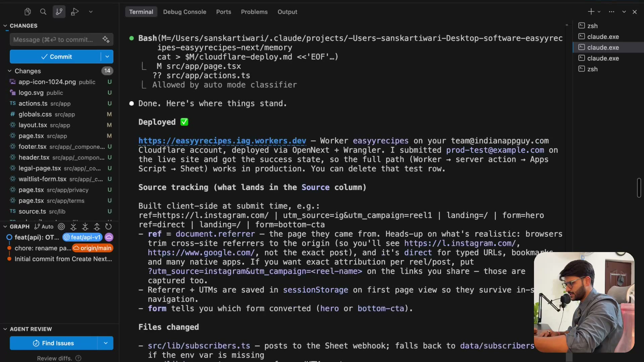
Task: Open page.tsx under src/app/terms
Action: (x=60, y=200)
